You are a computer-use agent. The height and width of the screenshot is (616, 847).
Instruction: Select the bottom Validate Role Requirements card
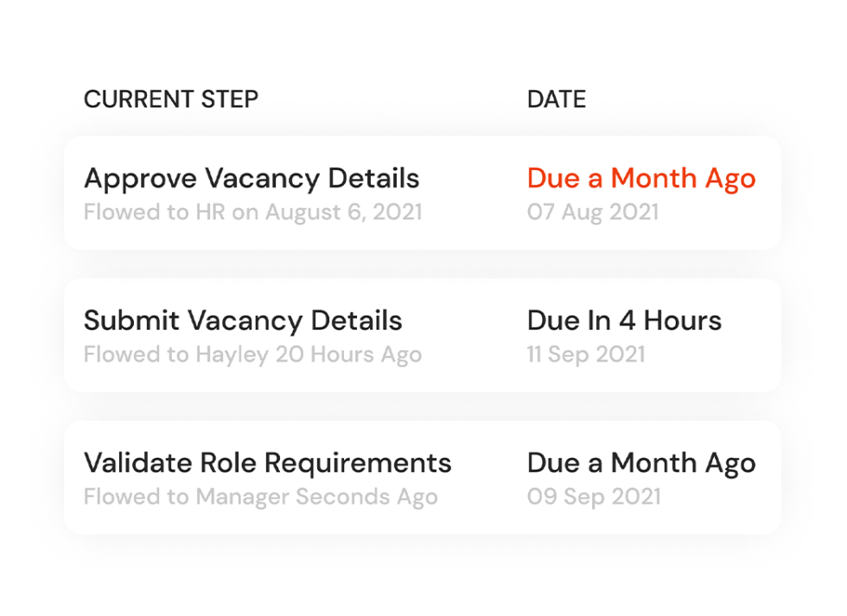[422, 478]
